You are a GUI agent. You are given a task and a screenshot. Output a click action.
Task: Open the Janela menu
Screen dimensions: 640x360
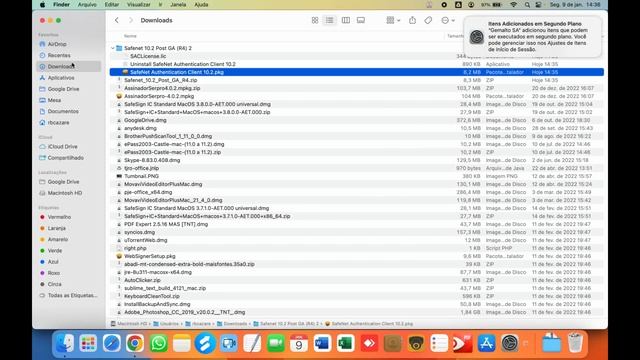(x=178, y=4)
